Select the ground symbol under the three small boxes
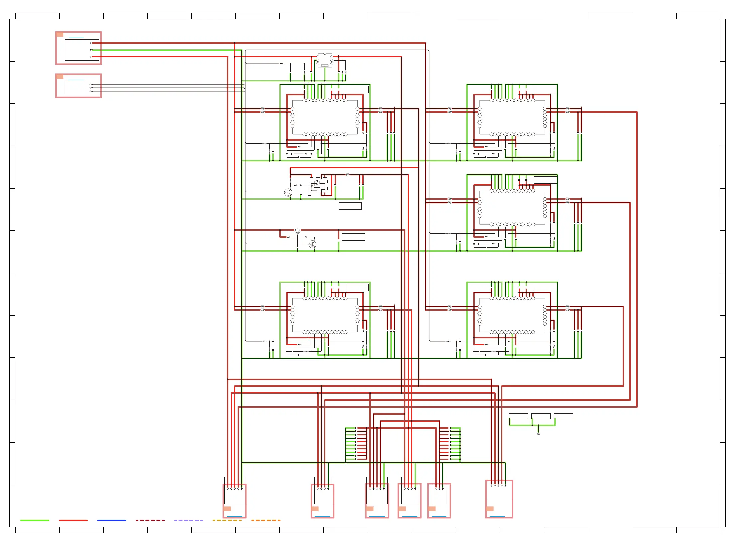The image size is (754, 560). pyautogui.click(x=538, y=434)
